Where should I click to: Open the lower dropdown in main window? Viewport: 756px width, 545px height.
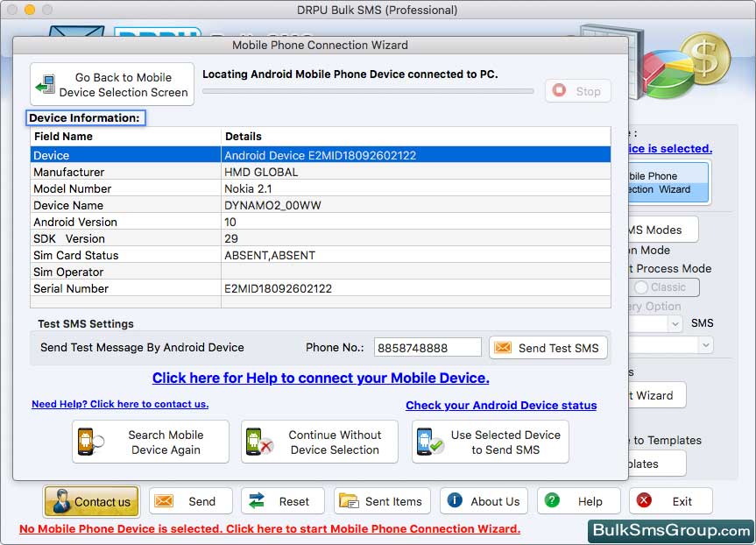(x=706, y=345)
